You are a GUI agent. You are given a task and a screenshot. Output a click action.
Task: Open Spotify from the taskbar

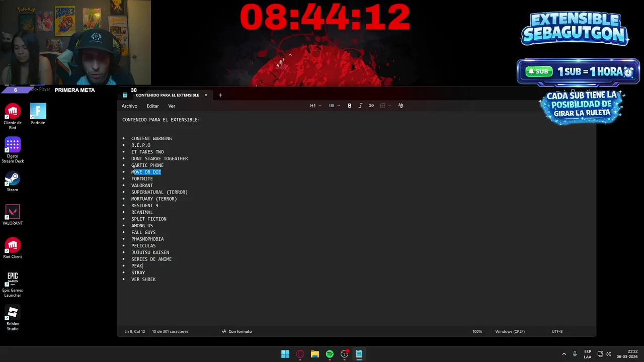tap(330, 354)
